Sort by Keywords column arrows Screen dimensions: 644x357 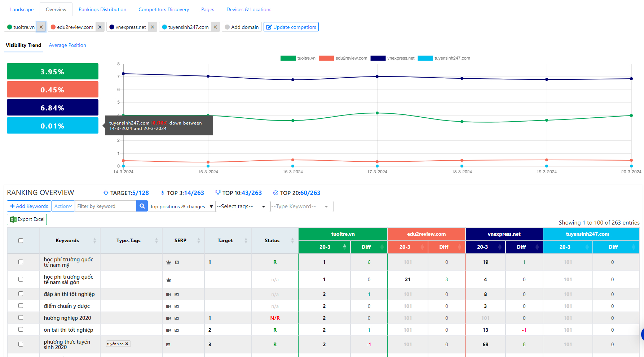(94, 241)
